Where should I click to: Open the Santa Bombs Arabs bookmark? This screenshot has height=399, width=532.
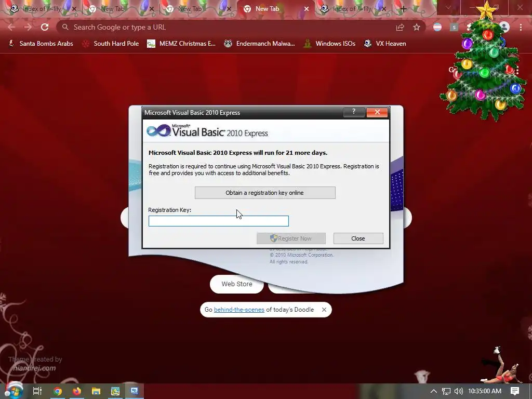tap(41, 44)
